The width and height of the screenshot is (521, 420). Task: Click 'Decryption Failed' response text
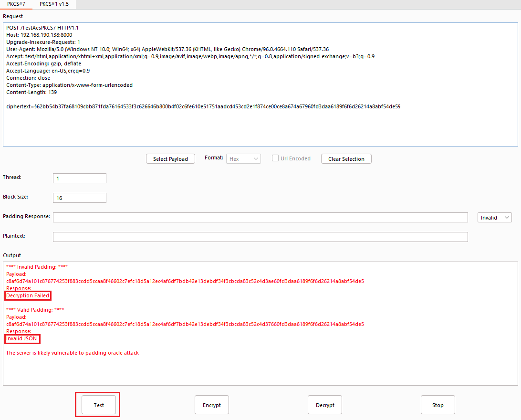[x=28, y=296]
